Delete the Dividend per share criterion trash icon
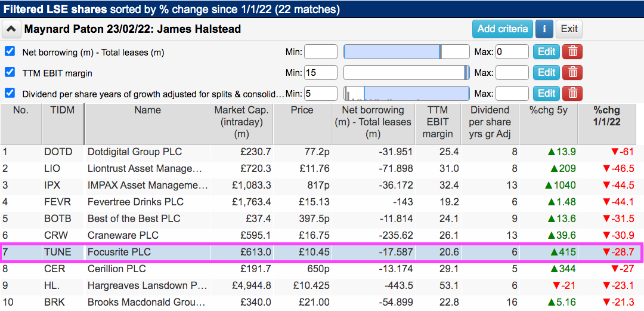The width and height of the screenshot is (644, 311). click(572, 93)
